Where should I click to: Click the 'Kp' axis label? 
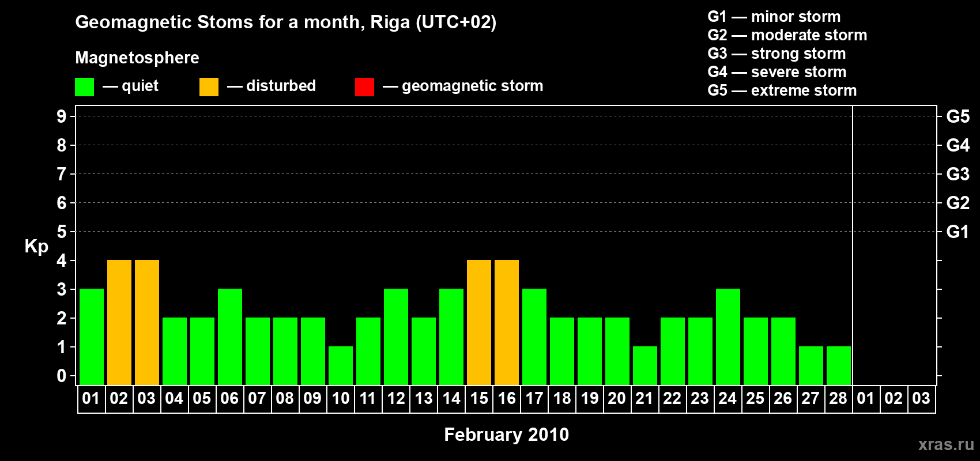36,247
